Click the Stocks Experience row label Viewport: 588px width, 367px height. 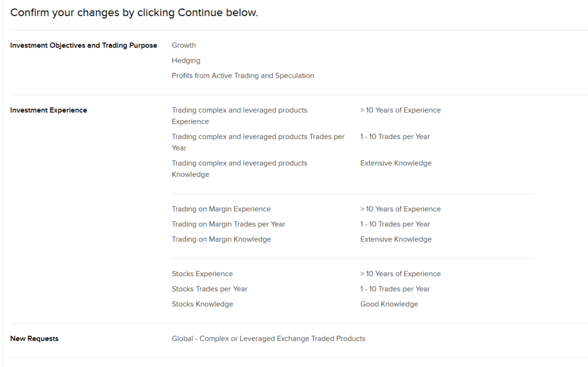coord(202,274)
